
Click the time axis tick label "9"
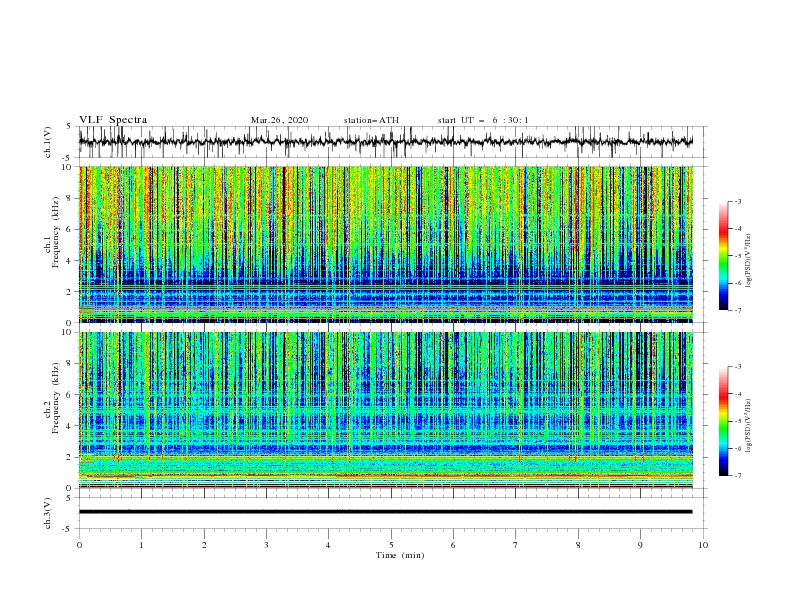click(x=640, y=545)
